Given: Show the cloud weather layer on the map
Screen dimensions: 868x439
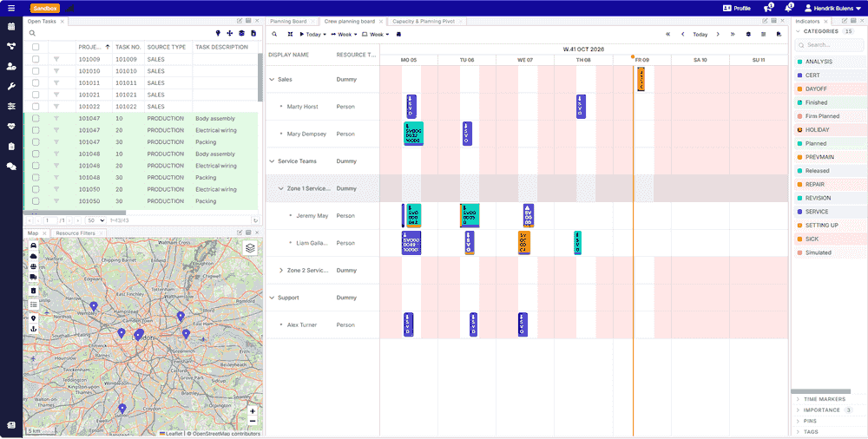Looking at the screenshot, I should pyautogui.click(x=33, y=256).
